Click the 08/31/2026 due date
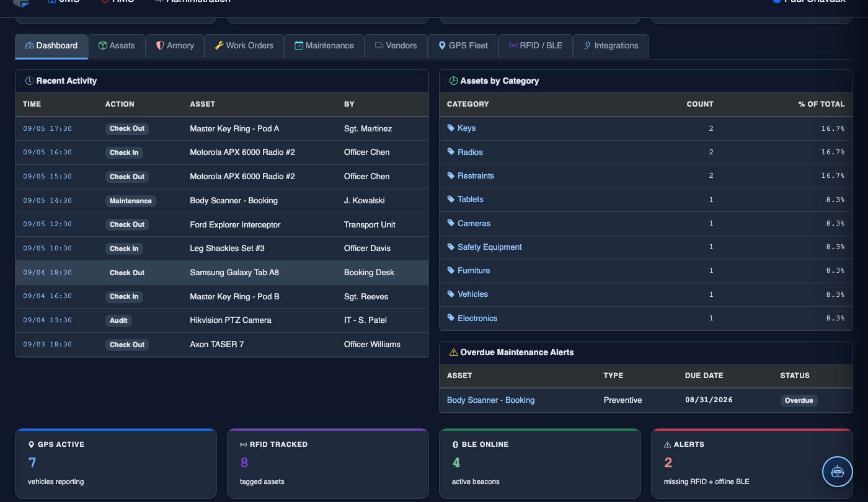 709,400
